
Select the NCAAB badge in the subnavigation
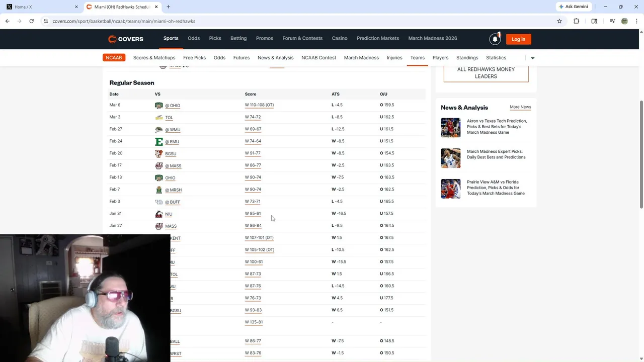[114, 58]
